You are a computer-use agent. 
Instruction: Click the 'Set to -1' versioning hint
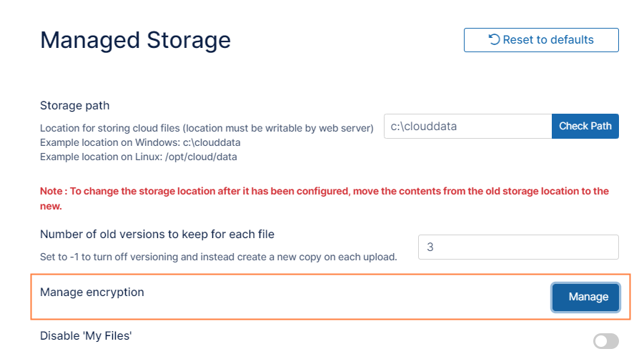(218, 256)
